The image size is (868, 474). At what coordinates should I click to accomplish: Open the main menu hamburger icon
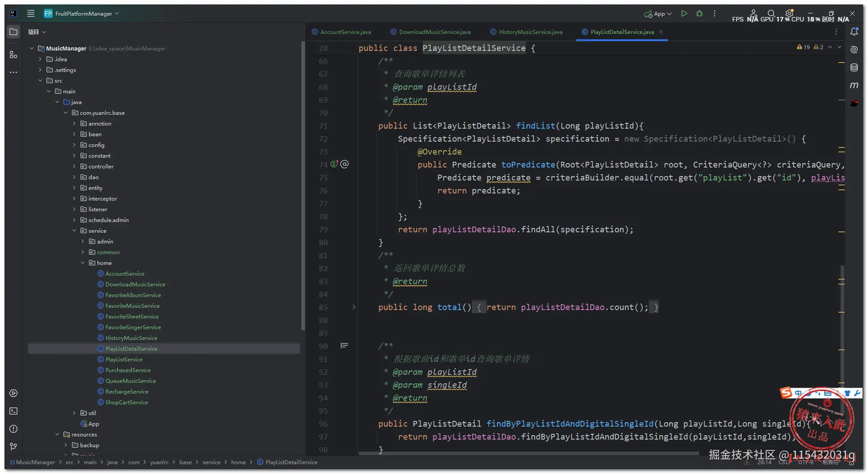click(x=31, y=13)
